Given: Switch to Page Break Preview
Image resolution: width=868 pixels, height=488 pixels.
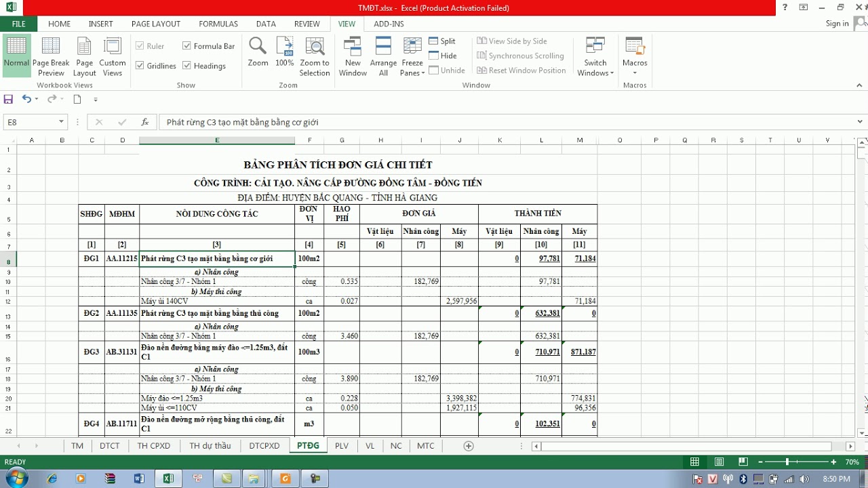Looking at the screenshot, I should pos(51,57).
